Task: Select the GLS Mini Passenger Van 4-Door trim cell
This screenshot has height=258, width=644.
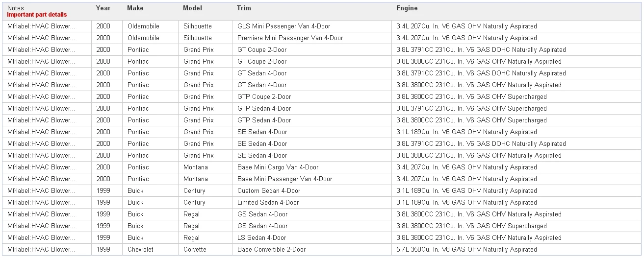Action: (312, 26)
